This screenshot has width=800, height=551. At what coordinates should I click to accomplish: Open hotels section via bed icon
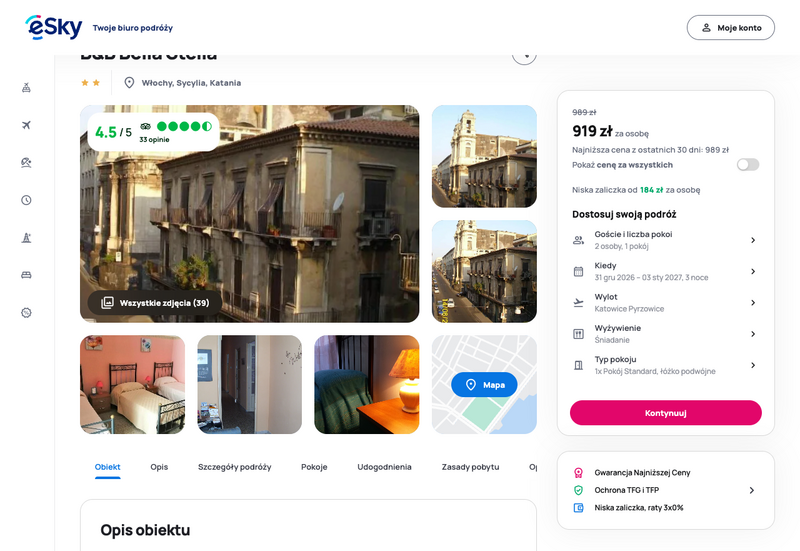tap(27, 275)
